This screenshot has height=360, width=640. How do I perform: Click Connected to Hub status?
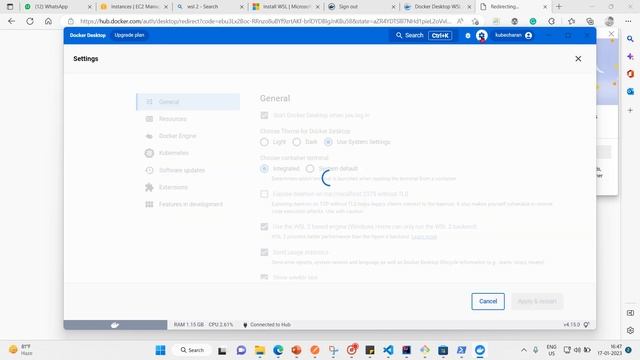point(267,325)
